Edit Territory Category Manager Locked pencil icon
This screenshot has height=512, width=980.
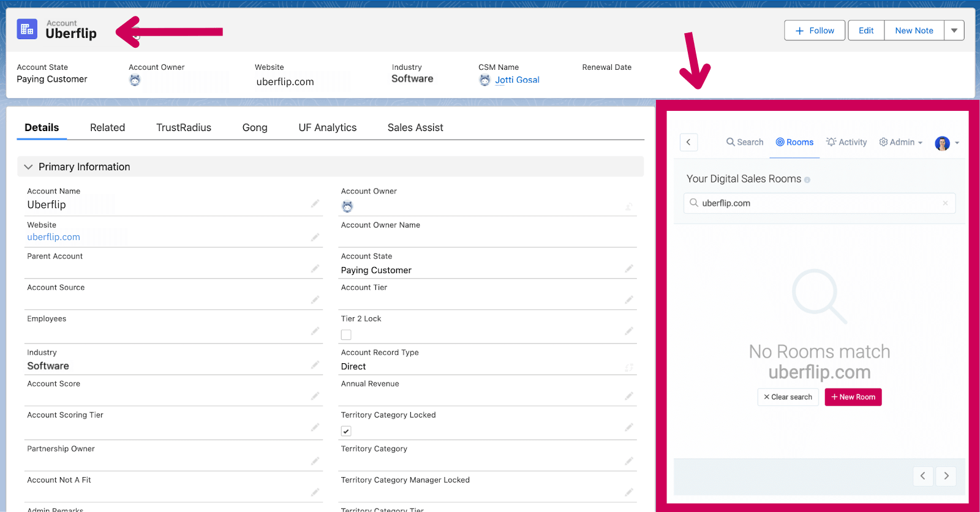click(x=629, y=492)
